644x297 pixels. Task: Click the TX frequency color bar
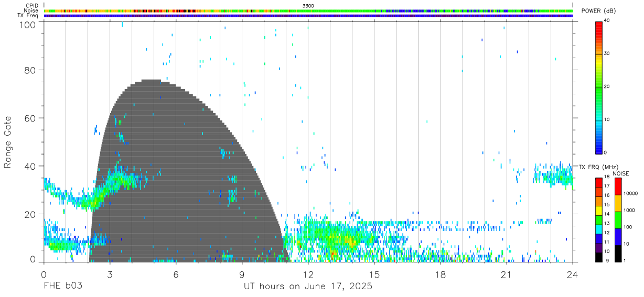[x=598, y=220]
